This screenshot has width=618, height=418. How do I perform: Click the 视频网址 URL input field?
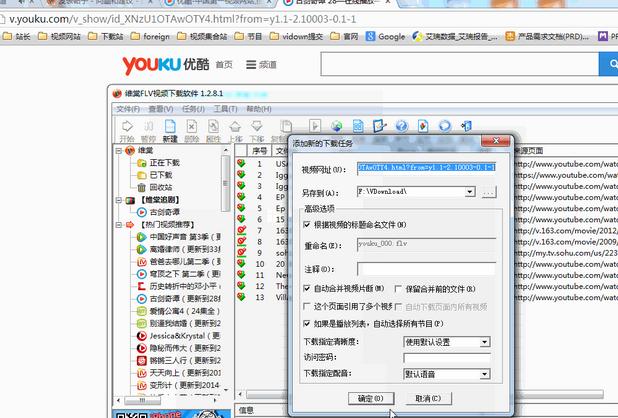pos(426,167)
